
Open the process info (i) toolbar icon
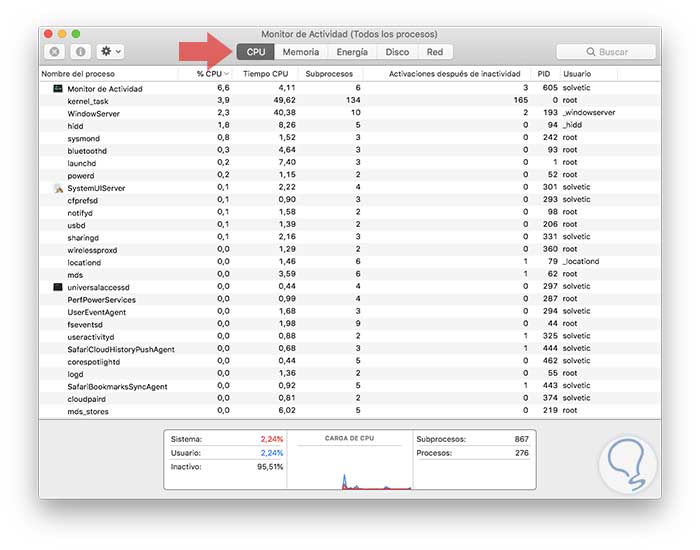81,52
